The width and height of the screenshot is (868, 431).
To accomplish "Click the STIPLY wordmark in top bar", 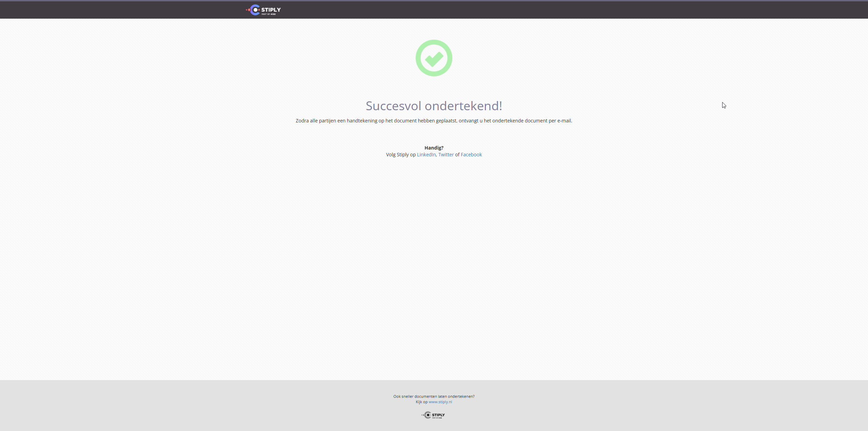I will [x=271, y=9].
